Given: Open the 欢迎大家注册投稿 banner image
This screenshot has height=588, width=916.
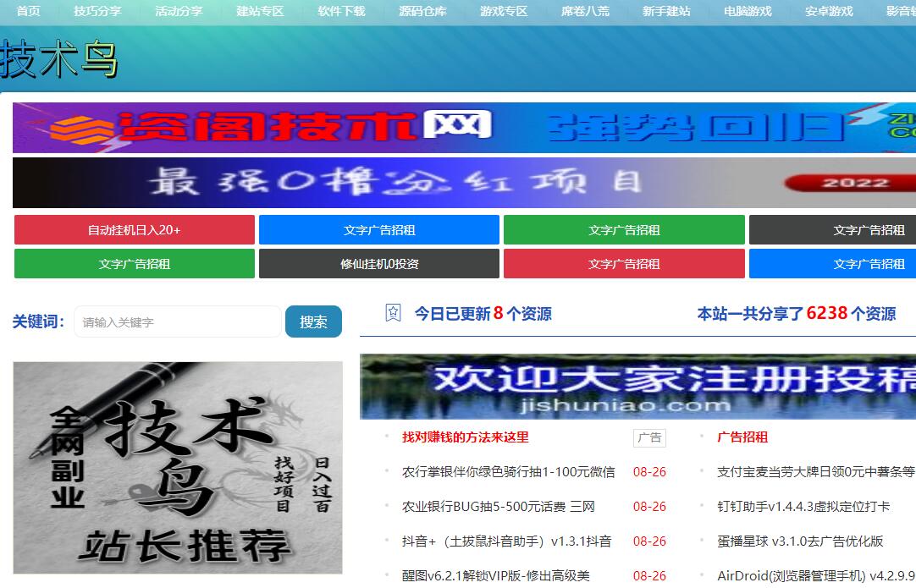Looking at the screenshot, I should click(637, 387).
